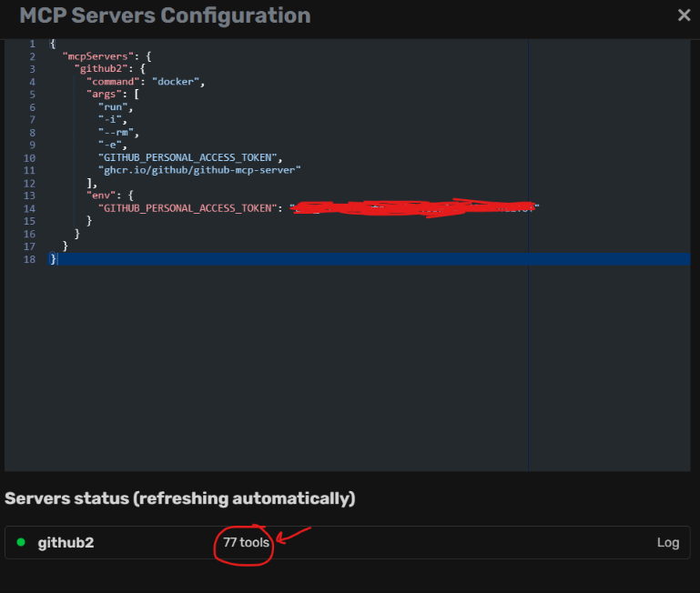
Task: Click the green status dot for github2
Action: pyautogui.click(x=21, y=543)
